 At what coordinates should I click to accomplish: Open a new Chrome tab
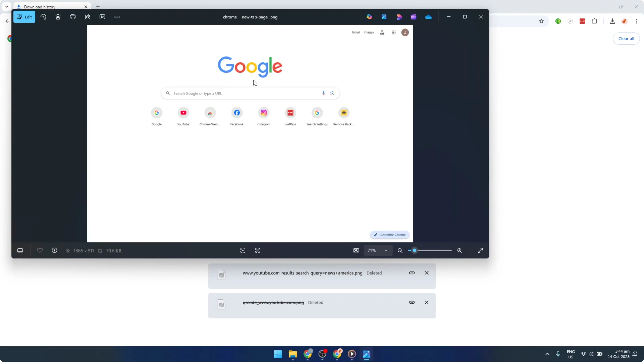pyautogui.click(x=98, y=7)
